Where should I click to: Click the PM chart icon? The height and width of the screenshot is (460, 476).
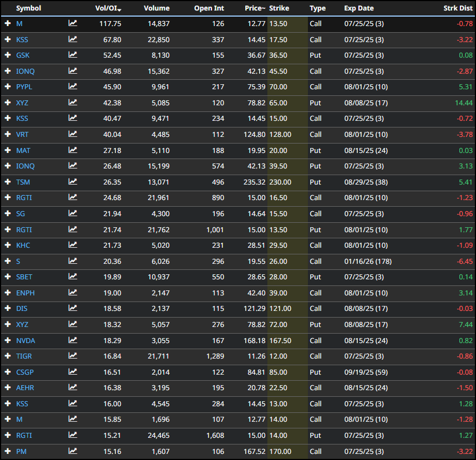tap(73, 451)
